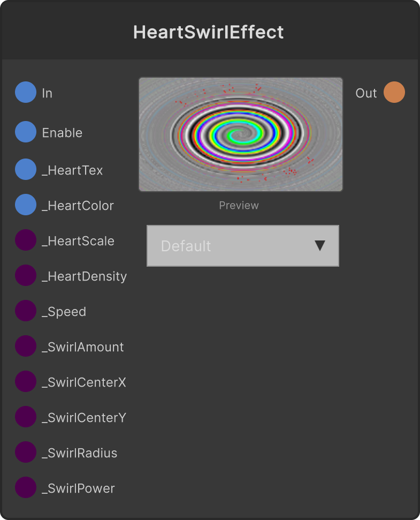This screenshot has height=520, width=420.
Task: Select the purple _HeartScale port
Action: 26,240
